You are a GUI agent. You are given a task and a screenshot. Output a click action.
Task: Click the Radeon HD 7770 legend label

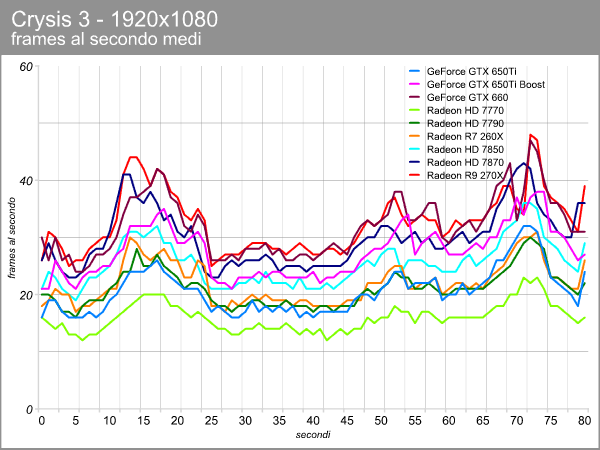[465, 111]
